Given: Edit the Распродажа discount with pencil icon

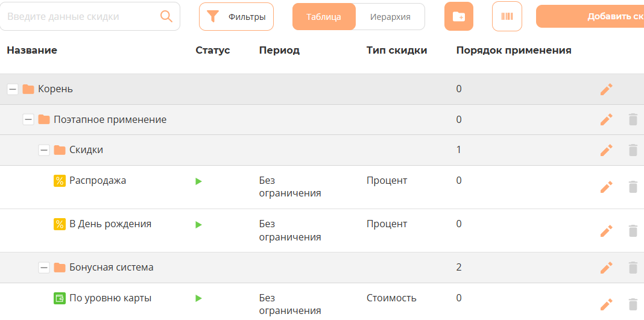Looking at the screenshot, I should (x=606, y=187).
